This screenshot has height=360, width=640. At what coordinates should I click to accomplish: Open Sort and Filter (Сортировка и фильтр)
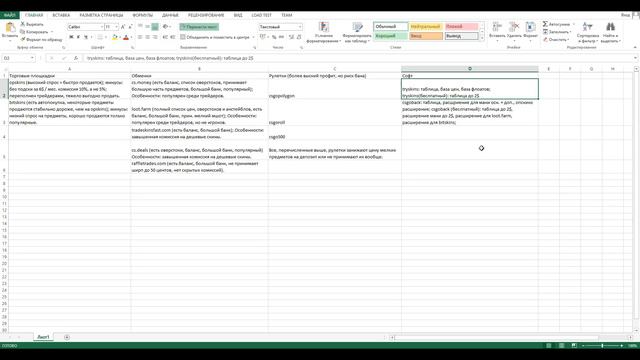588,32
